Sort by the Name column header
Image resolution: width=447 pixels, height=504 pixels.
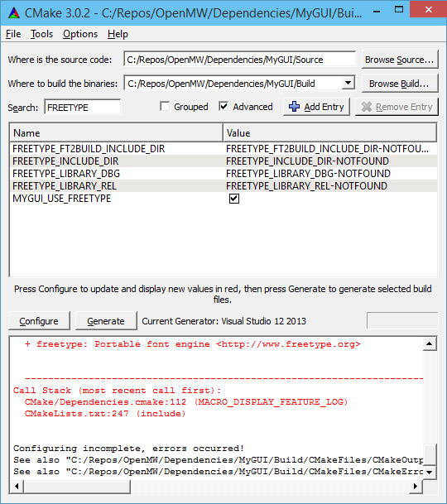point(117,132)
